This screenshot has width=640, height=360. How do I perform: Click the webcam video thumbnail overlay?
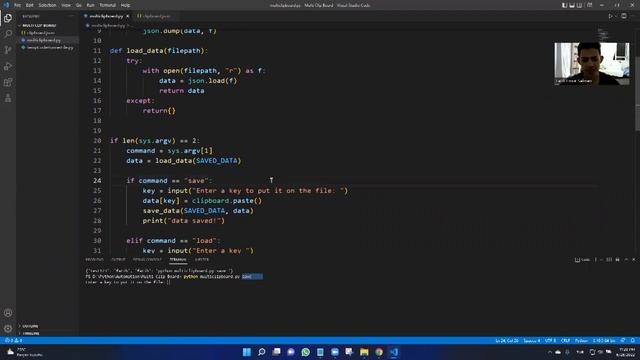591,64
